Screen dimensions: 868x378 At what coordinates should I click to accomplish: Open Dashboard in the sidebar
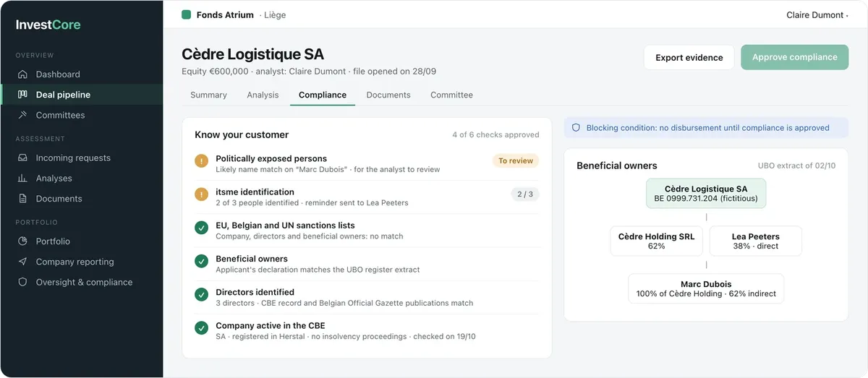(x=82, y=74)
